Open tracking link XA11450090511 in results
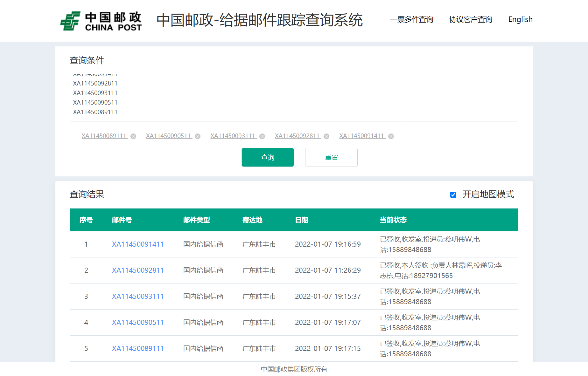The height and width of the screenshot is (376, 588). click(x=138, y=322)
